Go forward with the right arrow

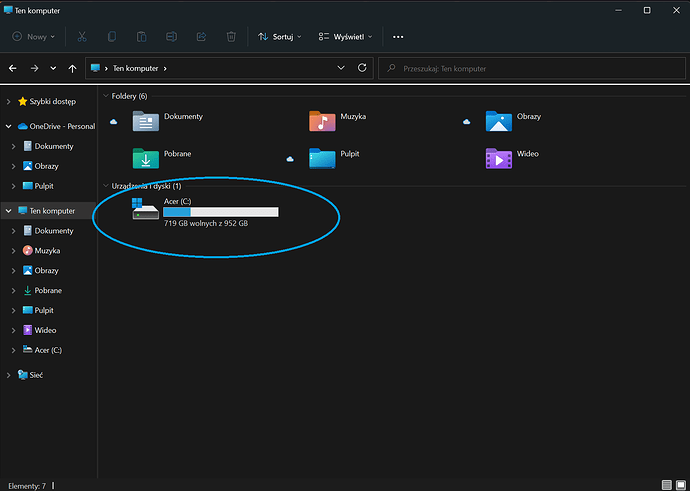[34, 68]
